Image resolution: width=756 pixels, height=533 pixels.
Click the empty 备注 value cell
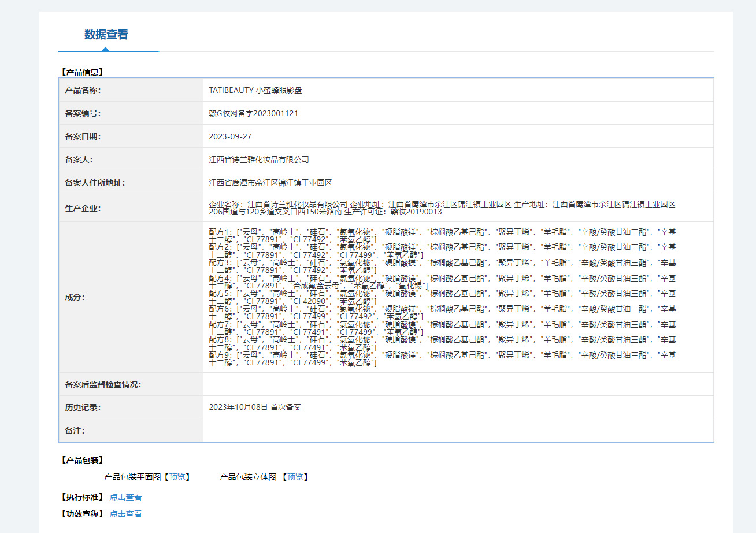tap(458, 431)
